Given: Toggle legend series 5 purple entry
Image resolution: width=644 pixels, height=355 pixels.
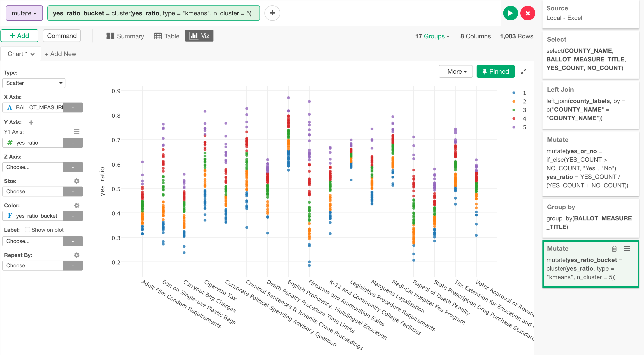Looking at the screenshot, I should (x=519, y=127).
